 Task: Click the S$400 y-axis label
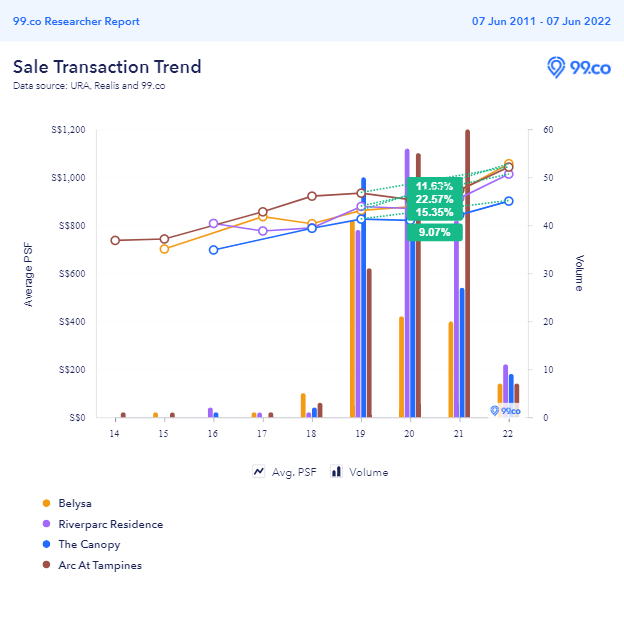(72, 322)
